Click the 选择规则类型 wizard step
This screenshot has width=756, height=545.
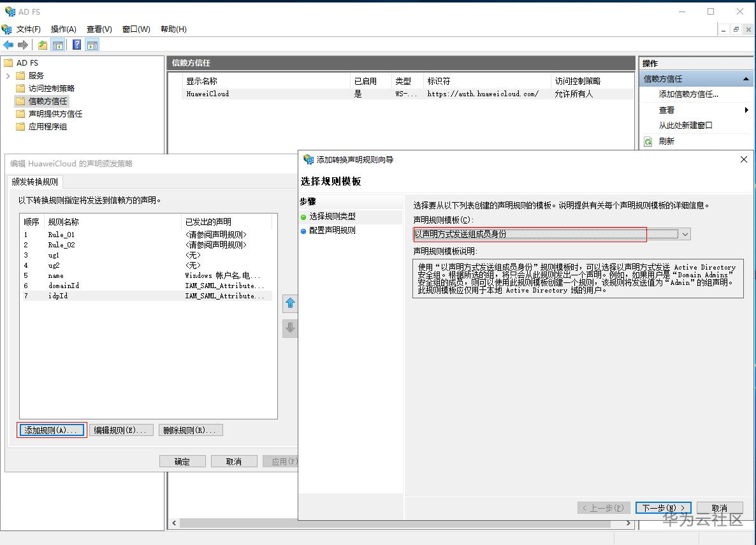(x=332, y=217)
